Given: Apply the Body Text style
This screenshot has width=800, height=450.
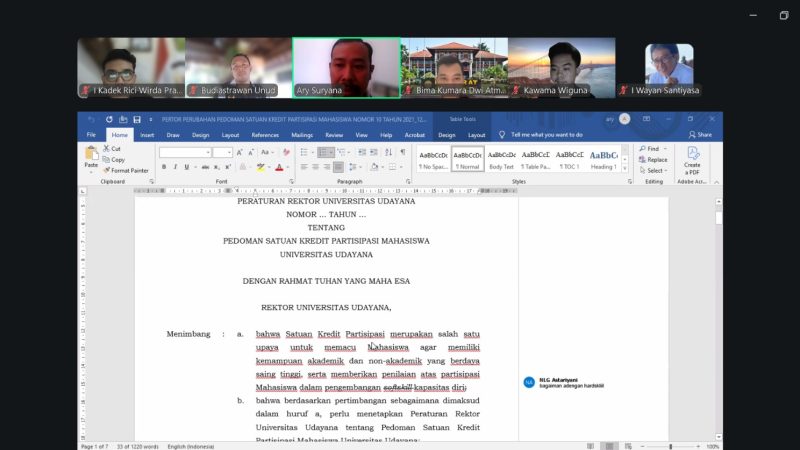Looking at the screenshot, I should (502, 159).
